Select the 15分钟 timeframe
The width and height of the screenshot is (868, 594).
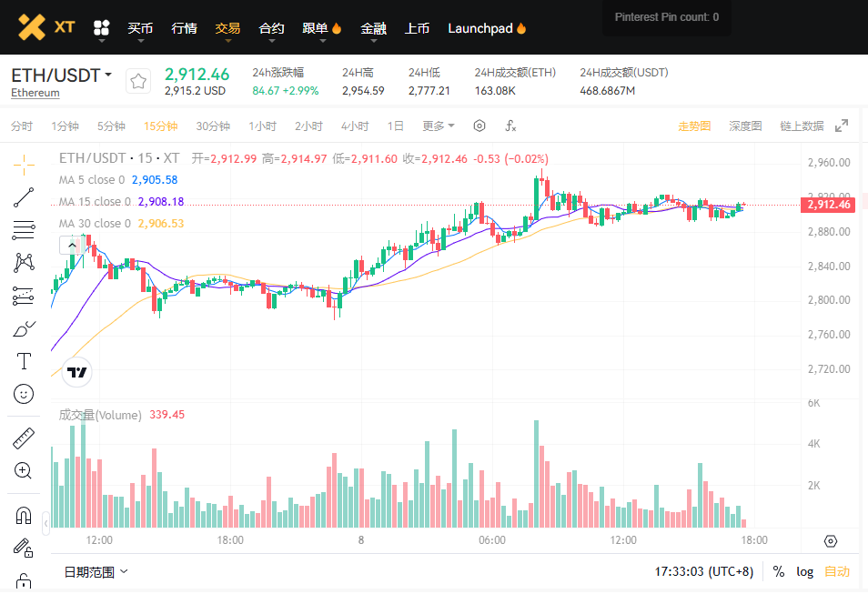tap(160, 126)
